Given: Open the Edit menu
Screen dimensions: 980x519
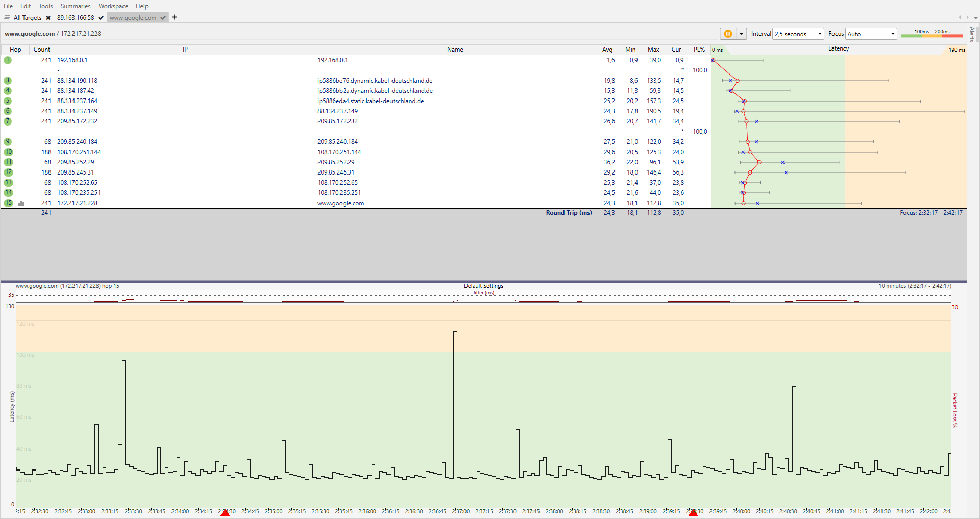Looking at the screenshot, I should point(26,6).
